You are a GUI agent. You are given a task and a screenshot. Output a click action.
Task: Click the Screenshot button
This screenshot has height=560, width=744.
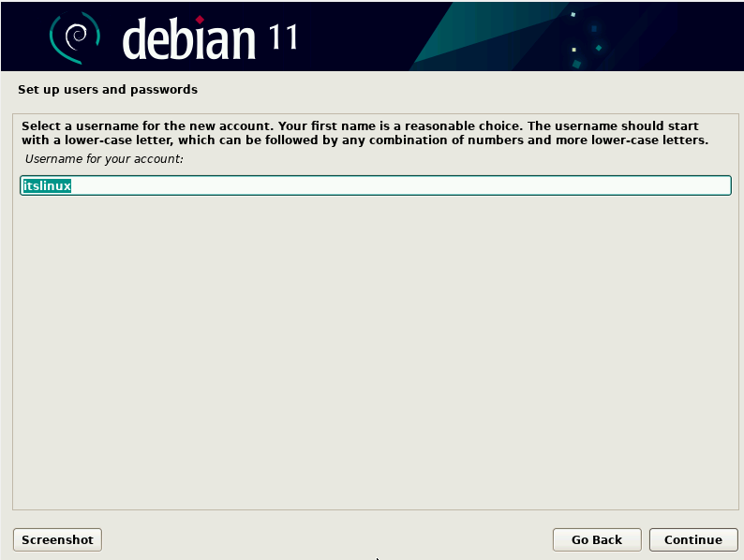tap(57, 539)
